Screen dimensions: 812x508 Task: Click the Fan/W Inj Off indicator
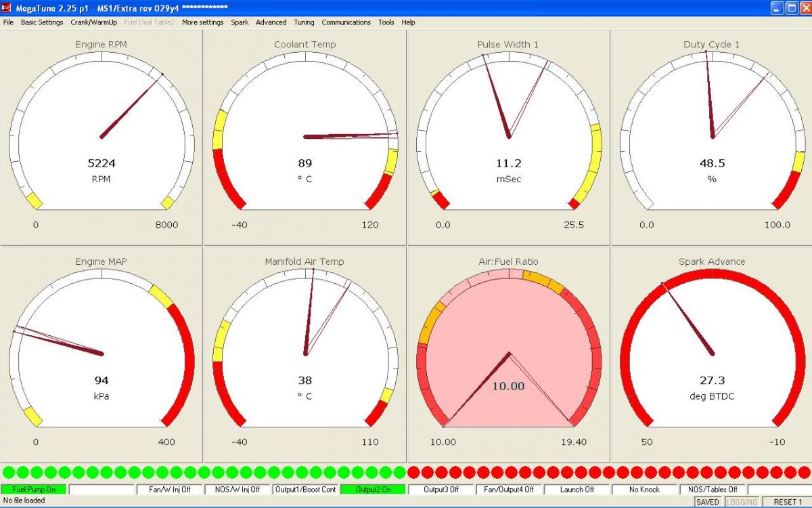169,489
